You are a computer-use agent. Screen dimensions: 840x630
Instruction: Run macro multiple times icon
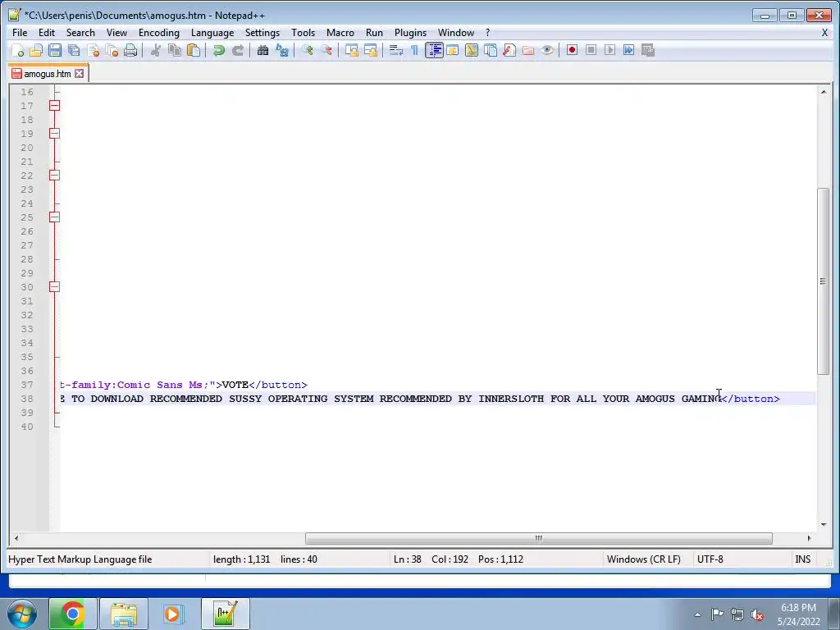[x=629, y=50]
